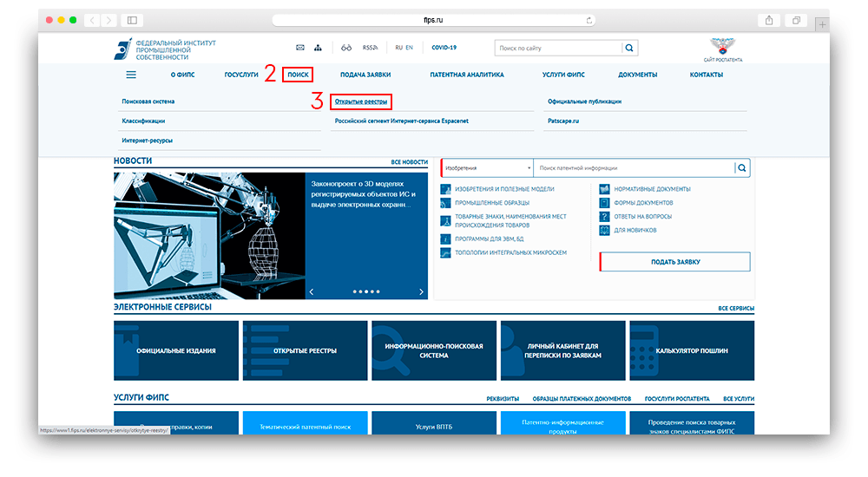Click icon beside Формы документов
Image resolution: width=868 pixels, height=477 pixels.
(x=604, y=203)
